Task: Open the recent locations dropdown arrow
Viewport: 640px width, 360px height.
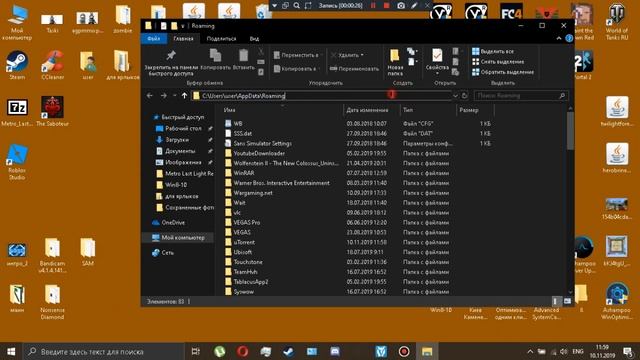Action: coord(174,96)
